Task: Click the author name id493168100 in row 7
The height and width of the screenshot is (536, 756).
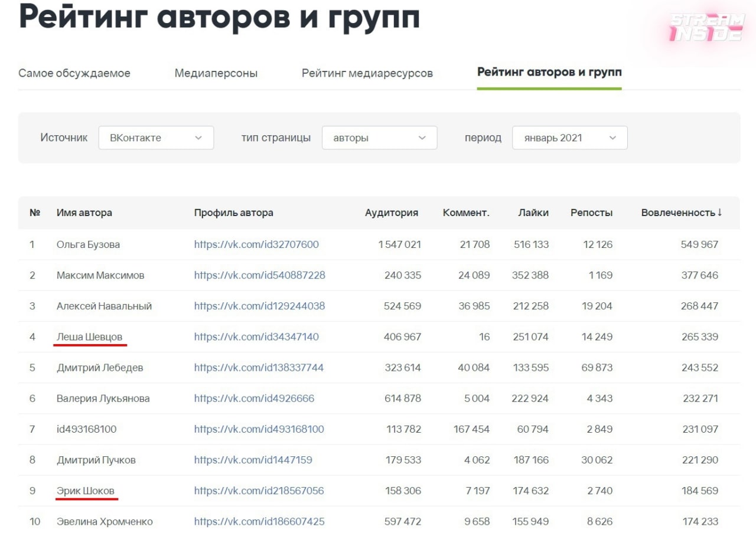Action: [87, 429]
